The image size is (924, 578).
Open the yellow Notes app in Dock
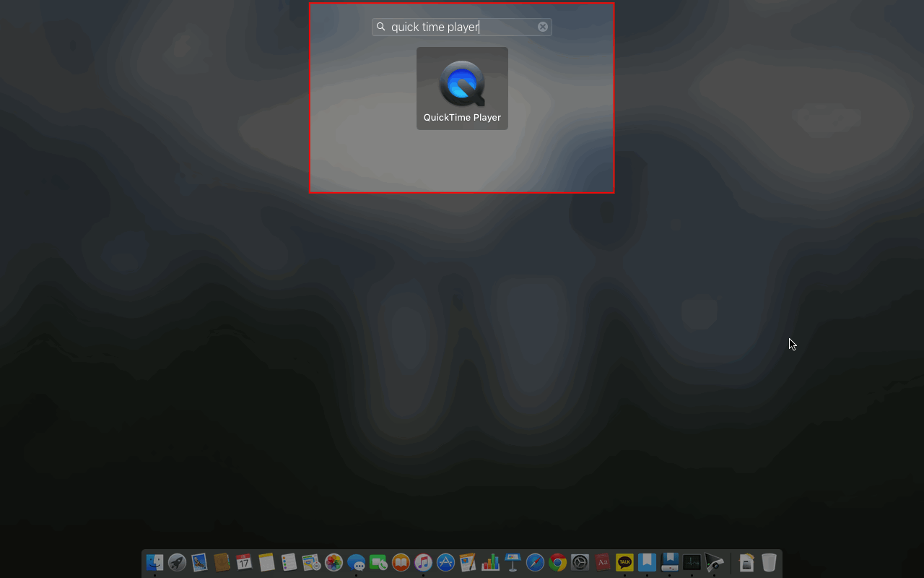coord(266,562)
